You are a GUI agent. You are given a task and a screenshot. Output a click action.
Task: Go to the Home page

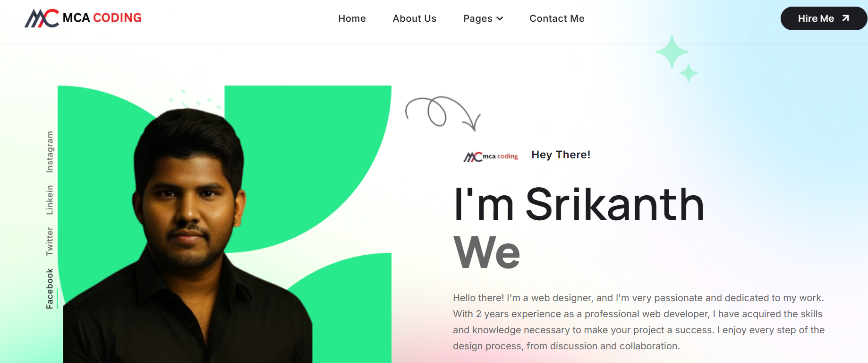[352, 18]
